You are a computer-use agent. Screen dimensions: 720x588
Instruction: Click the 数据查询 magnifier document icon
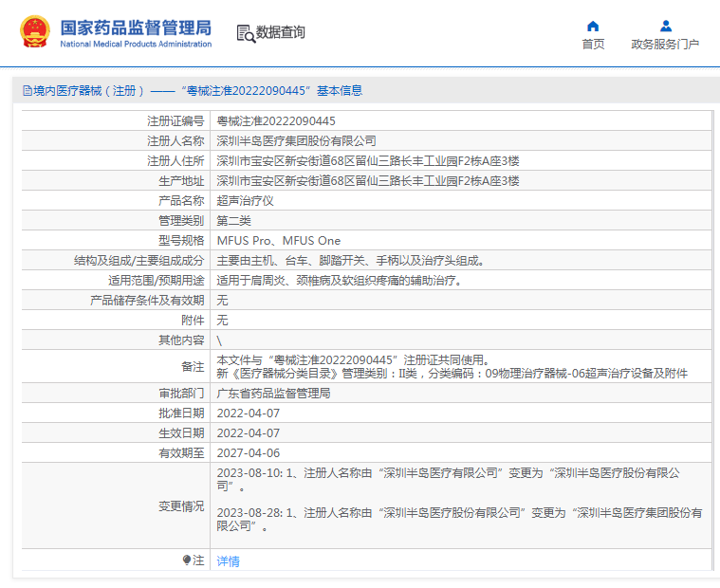tap(246, 34)
